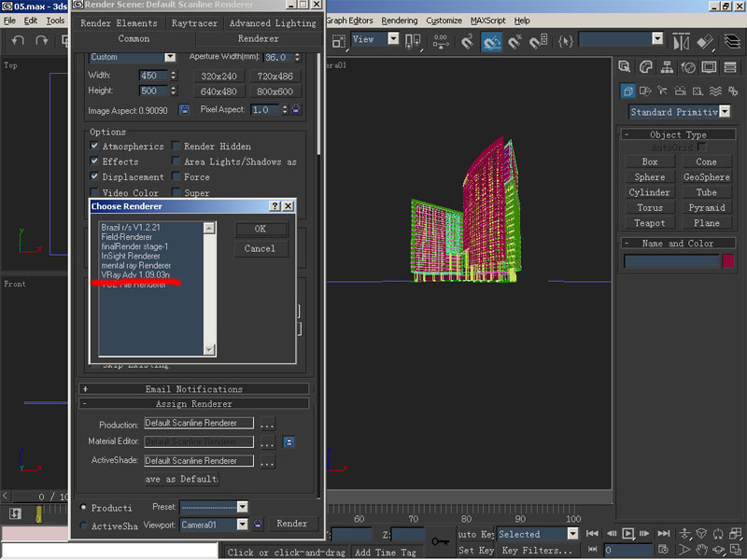The height and width of the screenshot is (560, 747).
Task: Select the Cameras category icon
Action: [x=681, y=91]
